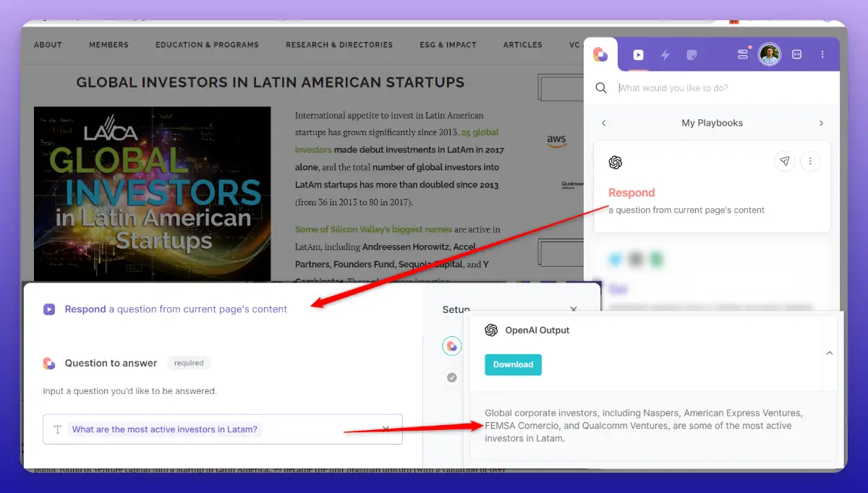Share the Respond playbook via paper-plane icon
This screenshot has height=493, width=868.
784,161
